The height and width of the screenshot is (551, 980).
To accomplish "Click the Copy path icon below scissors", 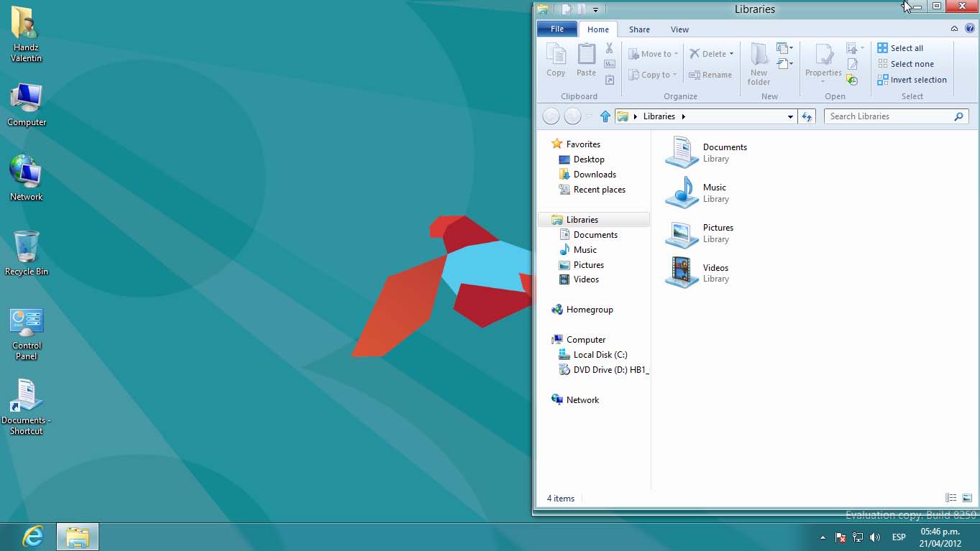I will (610, 64).
